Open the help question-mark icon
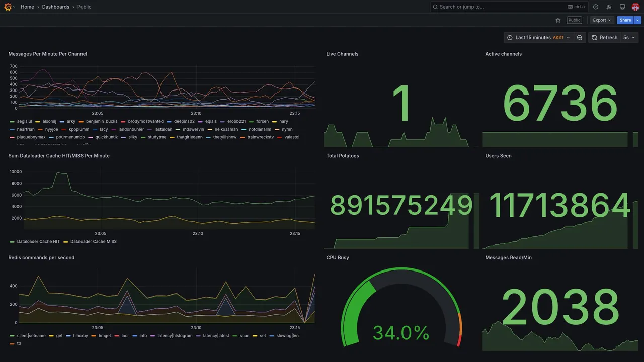Viewport: 644px width, 362px height. pos(596,7)
